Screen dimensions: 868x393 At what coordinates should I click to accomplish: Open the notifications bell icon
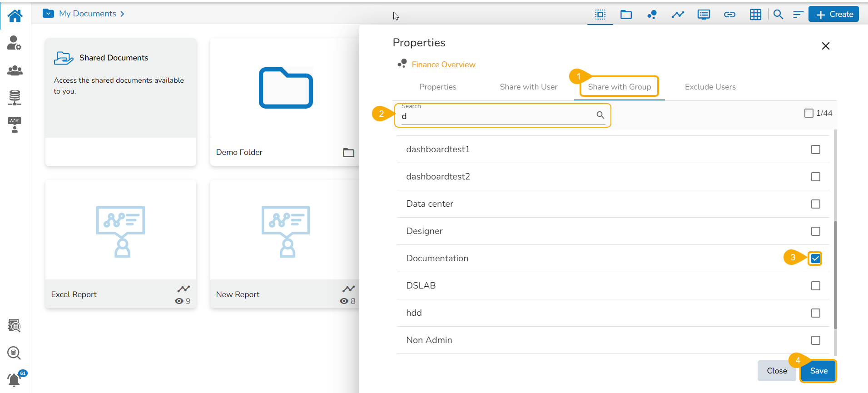point(15,379)
